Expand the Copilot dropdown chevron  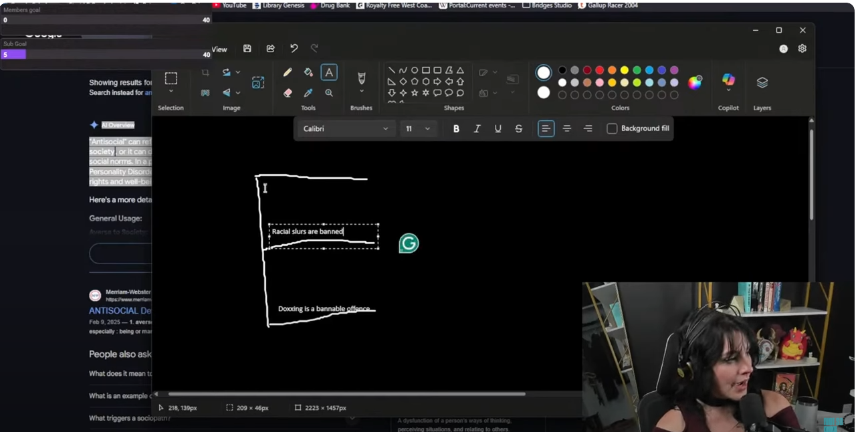pyautogui.click(x=729, y=90)
